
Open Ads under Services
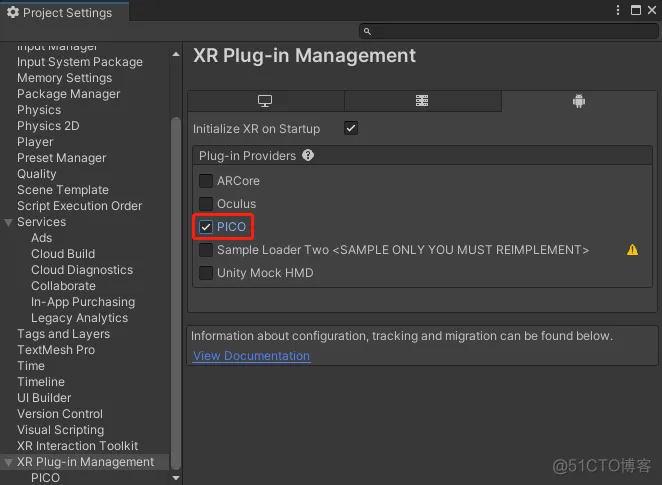41,238
